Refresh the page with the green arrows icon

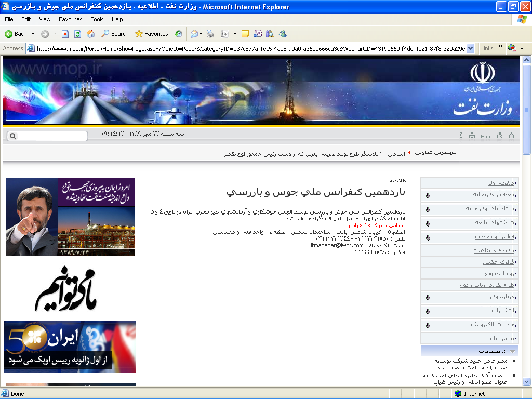click(77, 34)
